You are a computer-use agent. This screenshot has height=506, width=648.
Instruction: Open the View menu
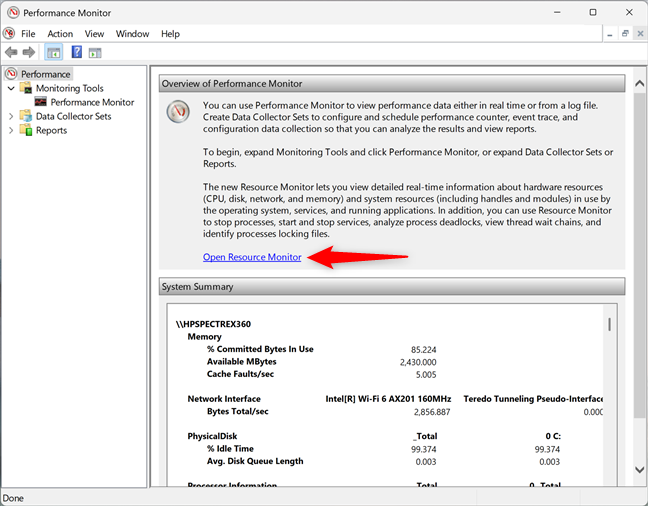tap(94, 34)
